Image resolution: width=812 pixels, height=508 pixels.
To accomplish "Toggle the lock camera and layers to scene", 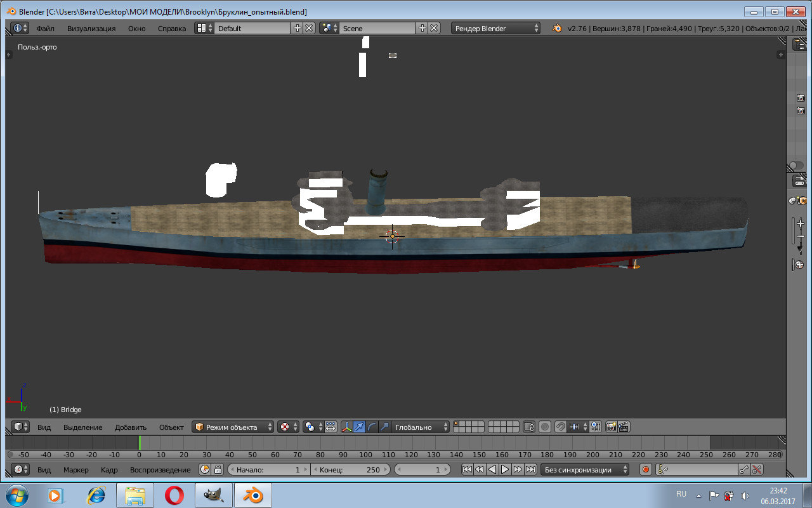I will click(528, 427).
